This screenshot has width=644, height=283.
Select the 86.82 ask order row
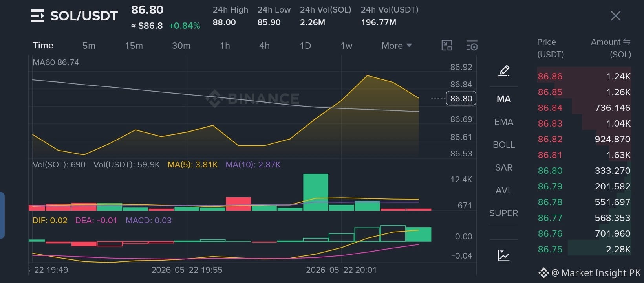pyautogui.click(x=584, y=139)
